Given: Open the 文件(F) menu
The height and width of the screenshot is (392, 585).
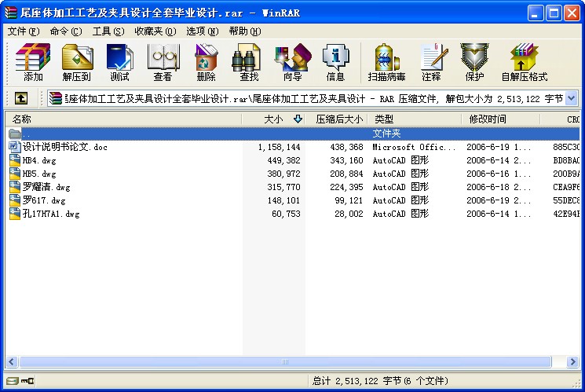Looking at the screenshot, I should coord(23,31).
